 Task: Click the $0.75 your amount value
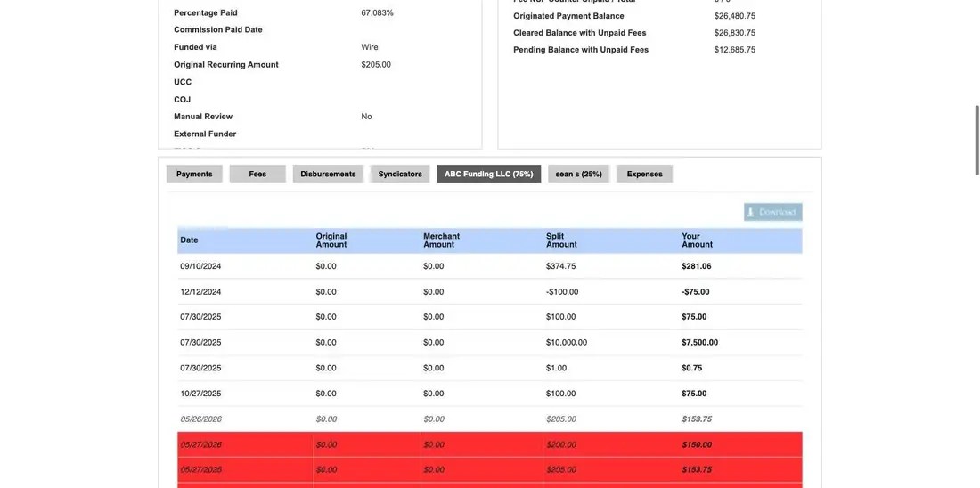[692, 368]
